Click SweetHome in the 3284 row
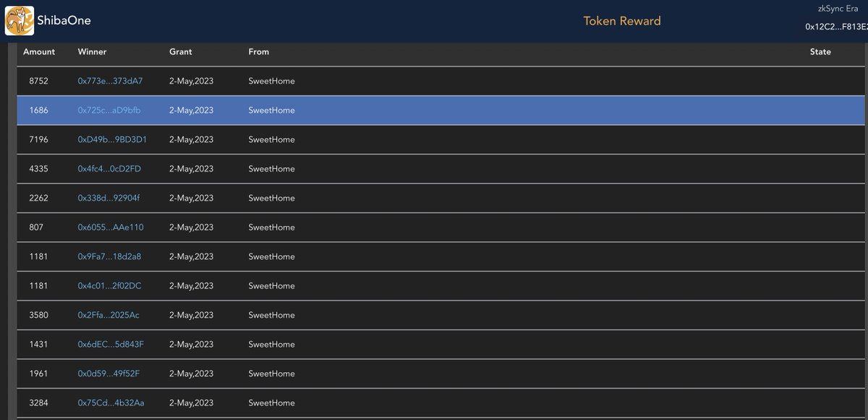The image size is (868, 420). tap(271, 403)
